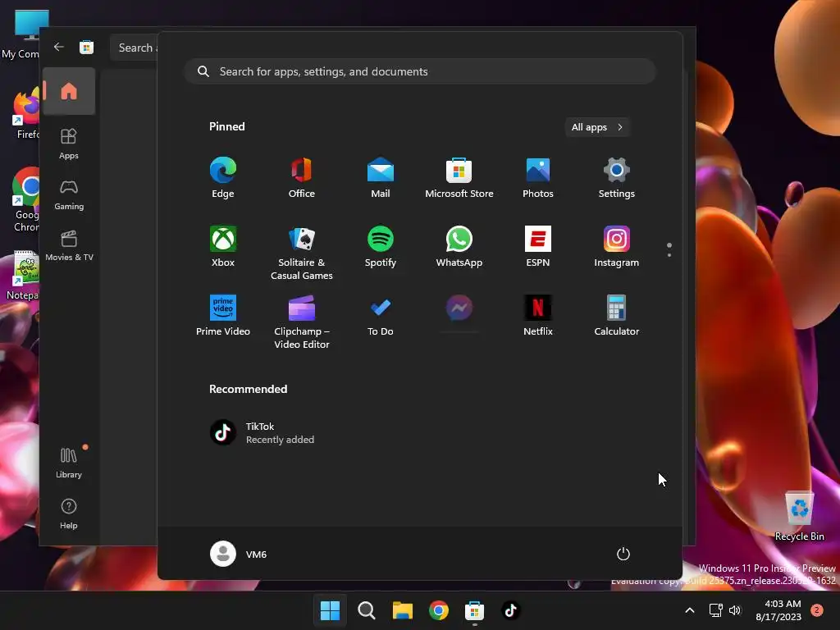Open Help in Microsoft Store sidebar
The image size is (840, 630).
69,514
